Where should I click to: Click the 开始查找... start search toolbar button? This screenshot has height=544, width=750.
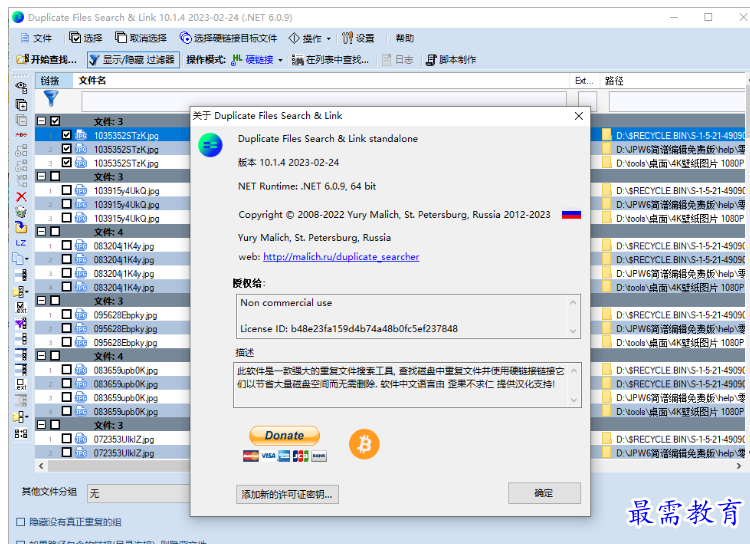(46, 60)
